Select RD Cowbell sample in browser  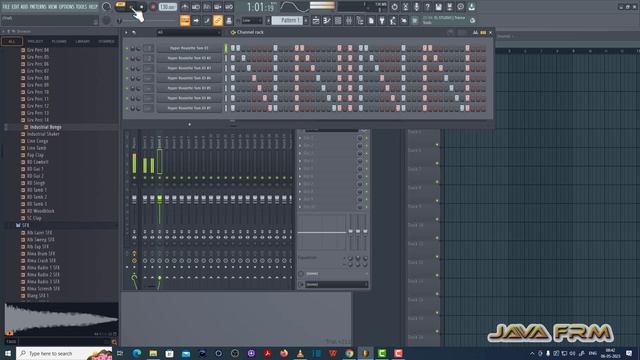pos(38,162)
